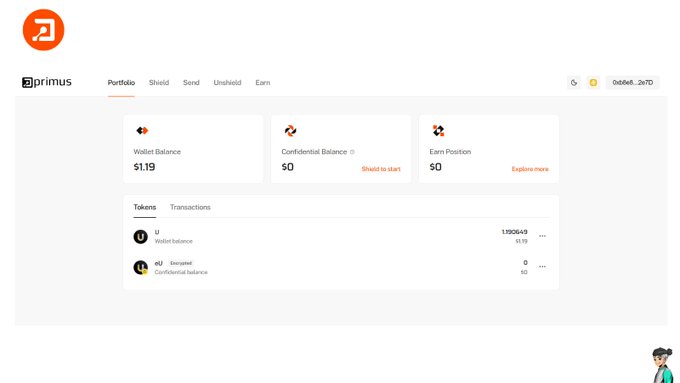Click the $1.19 Wallet Balance value

pyautogui.click(x=144, y=167)
